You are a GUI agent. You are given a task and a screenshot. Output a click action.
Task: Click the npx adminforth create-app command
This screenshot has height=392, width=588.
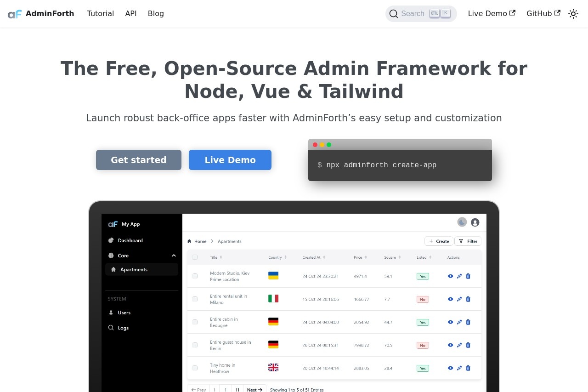(381, 165)
